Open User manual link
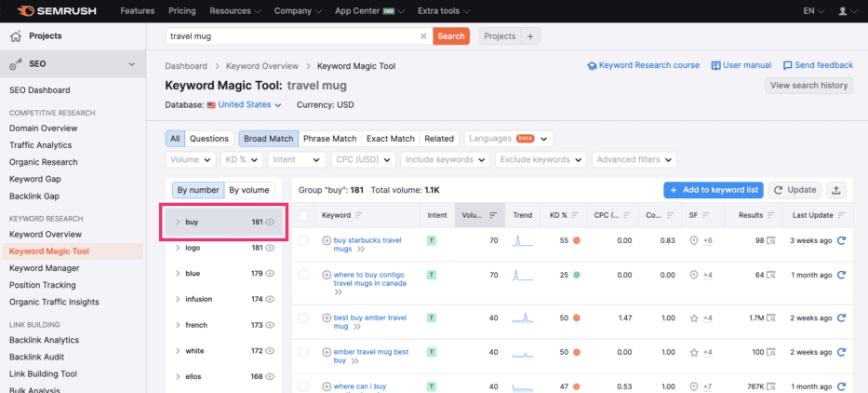The height and width of the screenshot is (393, 868). pos(741,65)
